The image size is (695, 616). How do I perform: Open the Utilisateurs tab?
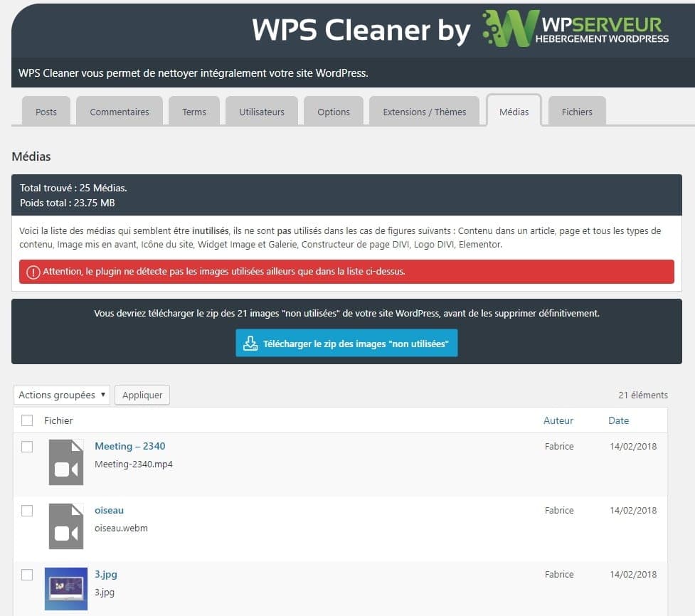(x=261, y=112)
